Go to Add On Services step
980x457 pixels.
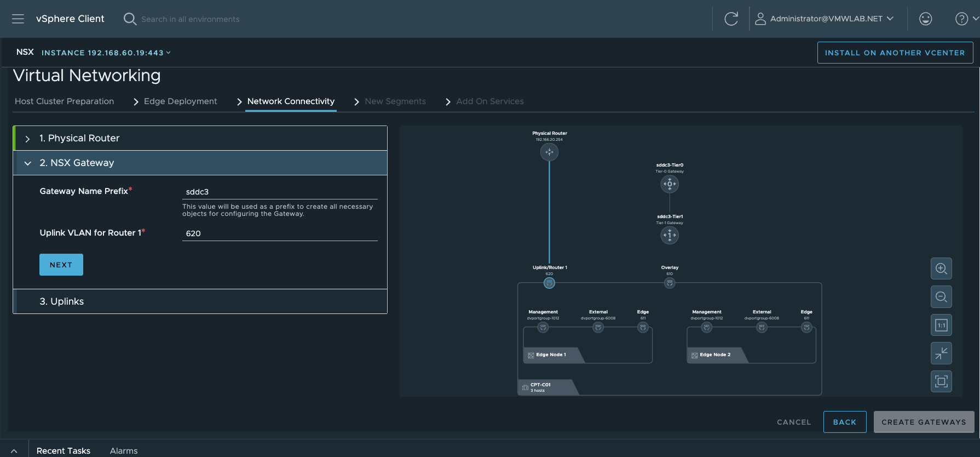pyautogui.click(x=490, y=101)
